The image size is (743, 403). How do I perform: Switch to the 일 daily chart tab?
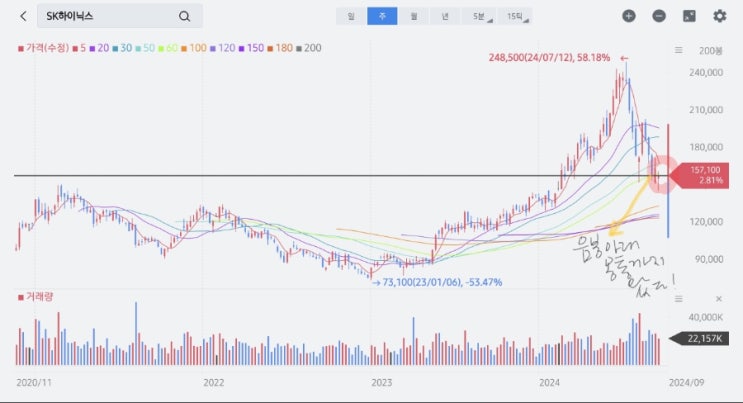click(351, 17)
